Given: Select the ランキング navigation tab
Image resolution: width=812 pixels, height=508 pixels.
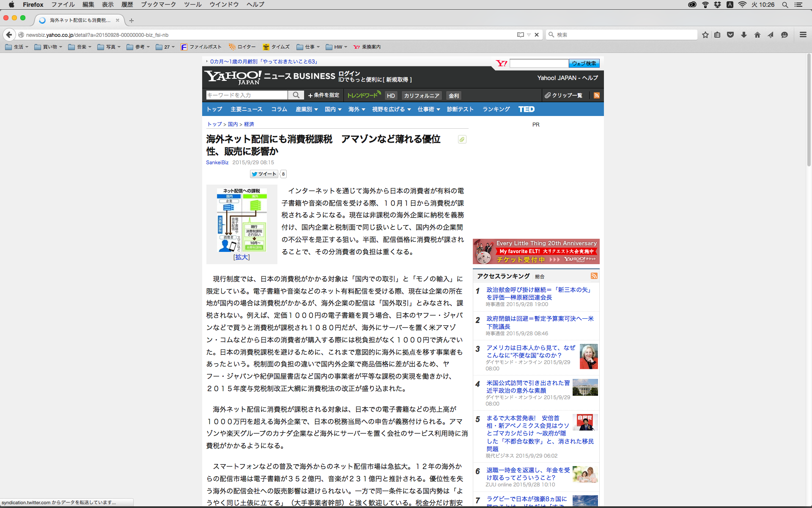Looking at the screenshot, I should [496, 109].
